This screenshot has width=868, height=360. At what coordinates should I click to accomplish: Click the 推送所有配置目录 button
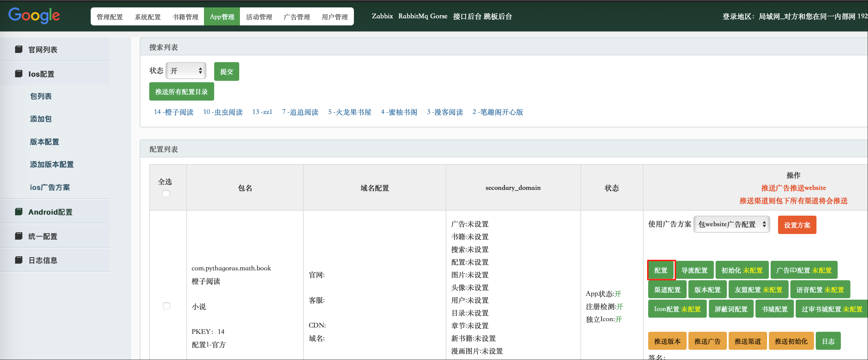click(x=181, y=92)
